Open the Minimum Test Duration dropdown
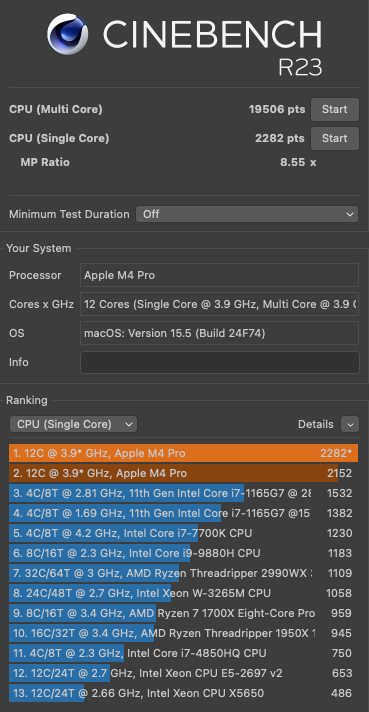Screen dimensions: 369x712 pyautogui.click(x=247, y=214)
